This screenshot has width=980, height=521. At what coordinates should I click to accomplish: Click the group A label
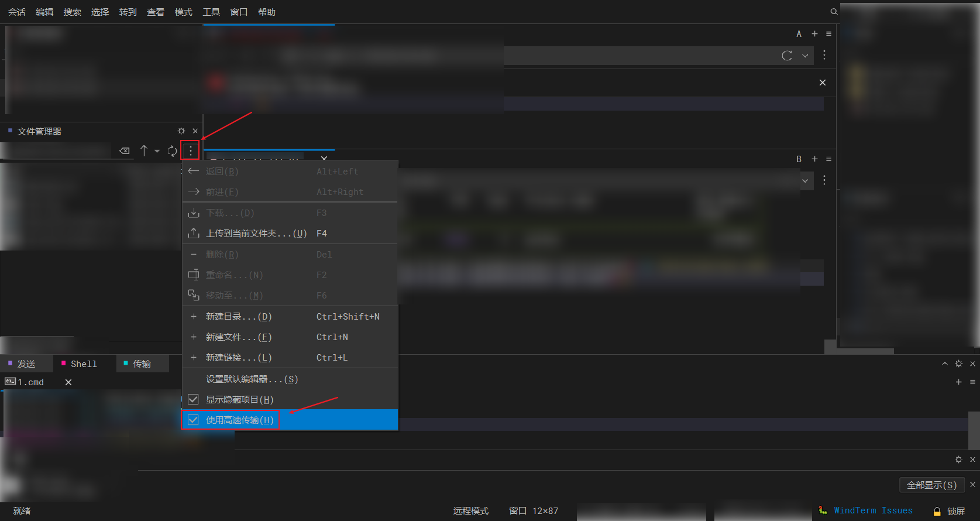(799, 34)
